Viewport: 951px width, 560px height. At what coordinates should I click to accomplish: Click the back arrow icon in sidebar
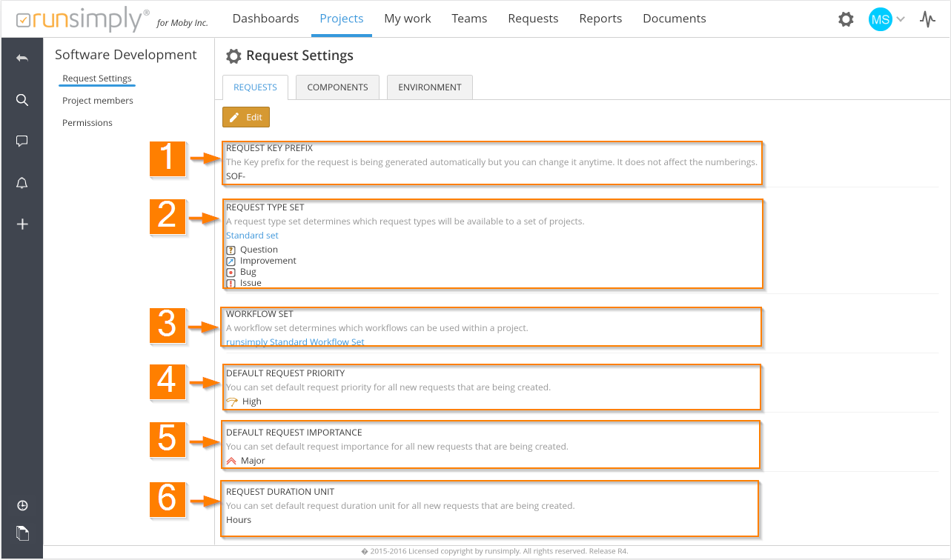22,59
